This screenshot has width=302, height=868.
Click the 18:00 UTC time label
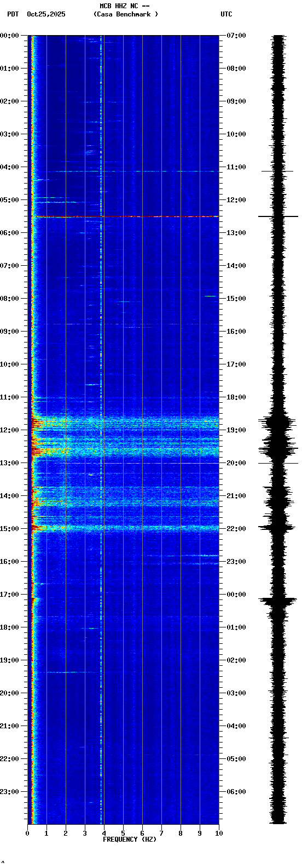(236, 397)
